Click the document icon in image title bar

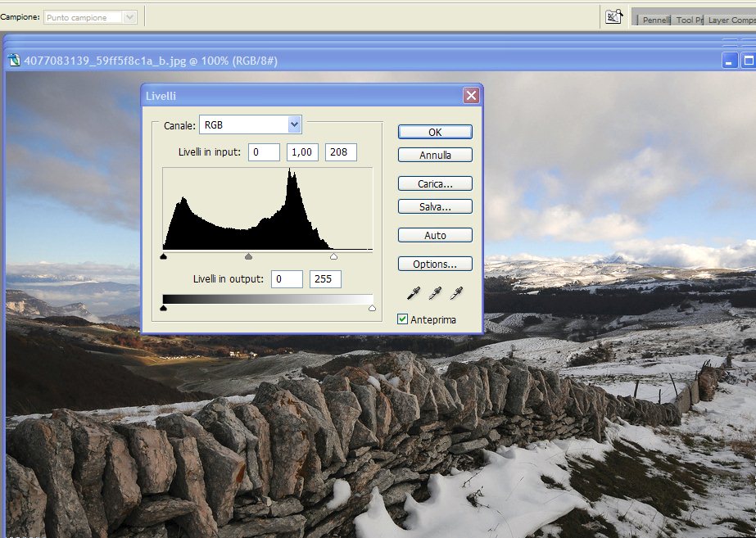14,60
